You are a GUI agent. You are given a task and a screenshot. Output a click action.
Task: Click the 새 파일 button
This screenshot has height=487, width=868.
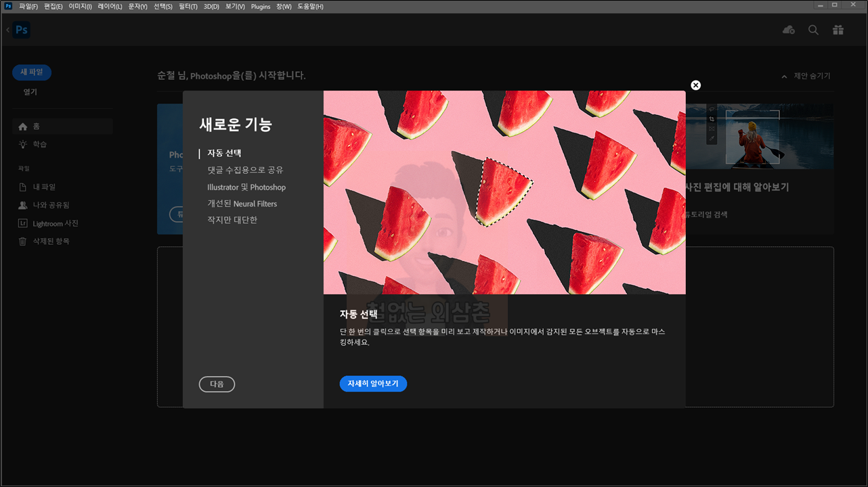(x=32, y=72)
